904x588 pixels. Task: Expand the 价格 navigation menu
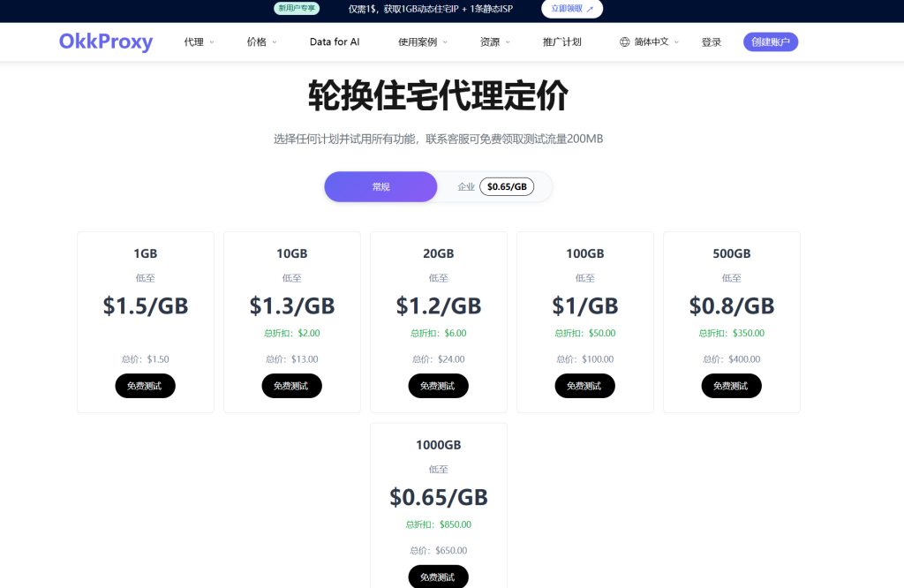257,41
